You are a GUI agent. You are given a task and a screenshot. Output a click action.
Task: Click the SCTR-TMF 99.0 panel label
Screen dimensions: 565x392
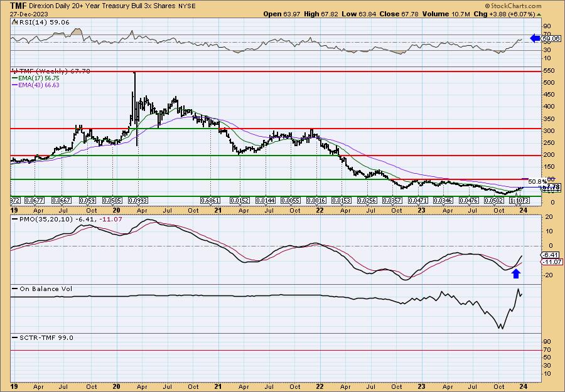point(46,337)
